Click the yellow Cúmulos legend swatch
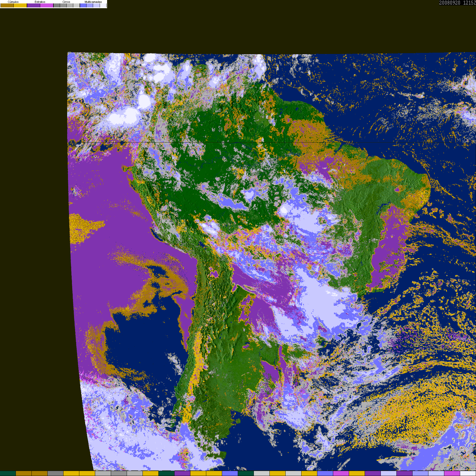The image size is (476, 476). (20, 5)
